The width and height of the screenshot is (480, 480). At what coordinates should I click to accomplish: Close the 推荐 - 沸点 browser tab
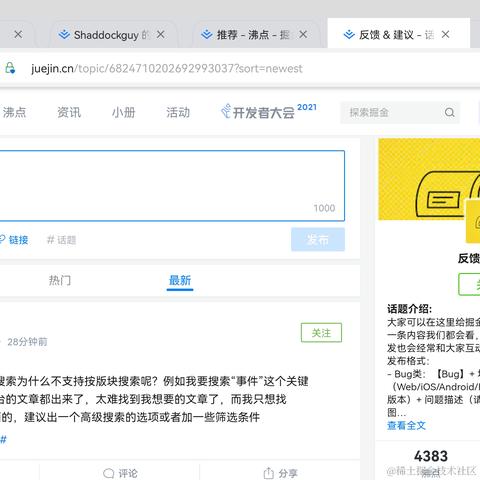(x=303, y=34)
